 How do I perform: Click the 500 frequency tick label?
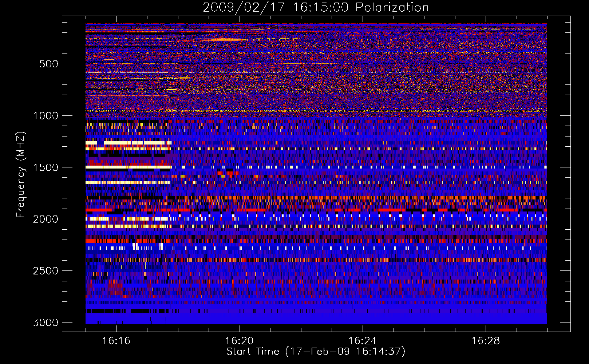[x=48, y=64]
